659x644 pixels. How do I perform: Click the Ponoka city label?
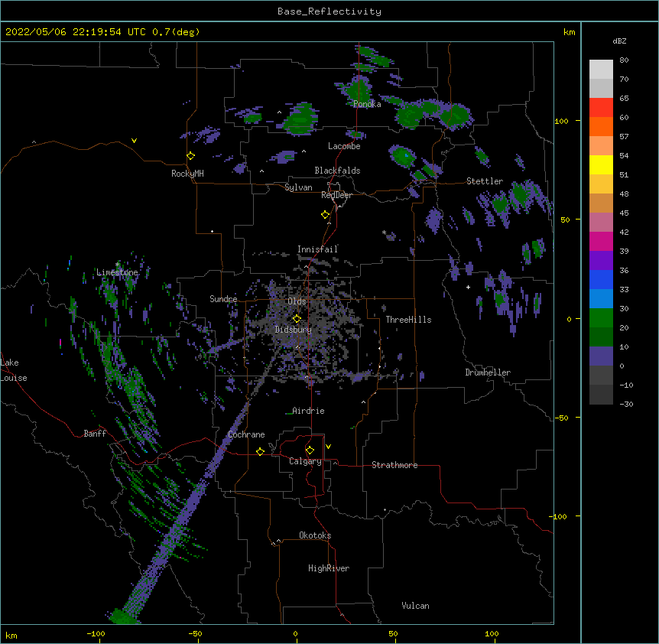(x=367, y=104)
